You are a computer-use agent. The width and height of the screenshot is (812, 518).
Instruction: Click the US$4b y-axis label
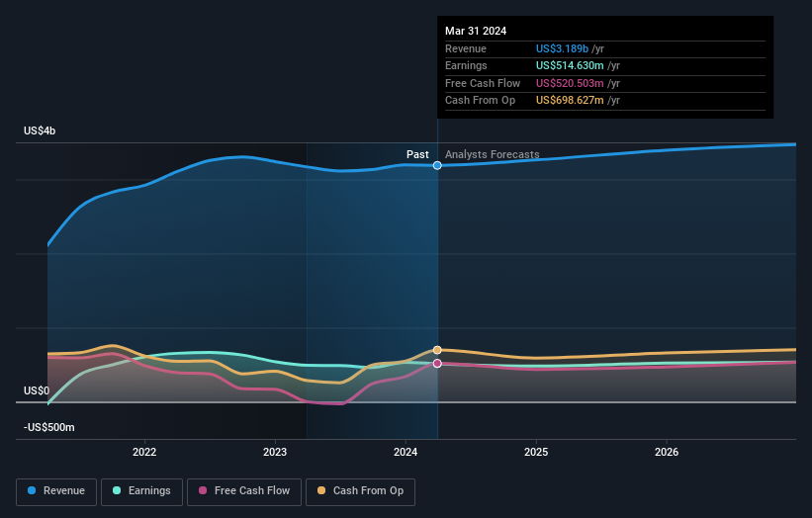pos(40,130)
